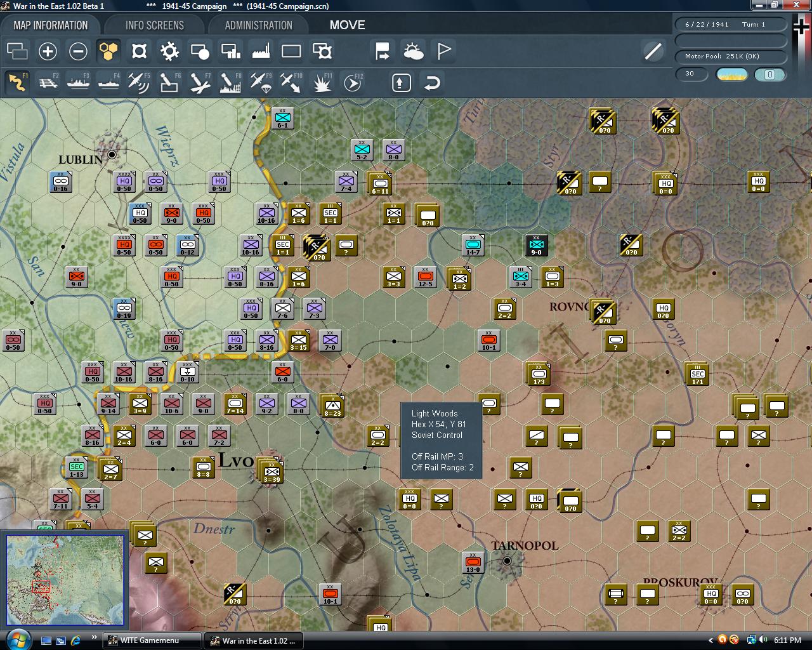
Task: Click the rectangle-with-circle toolbar icon
Action: [200, 51]
